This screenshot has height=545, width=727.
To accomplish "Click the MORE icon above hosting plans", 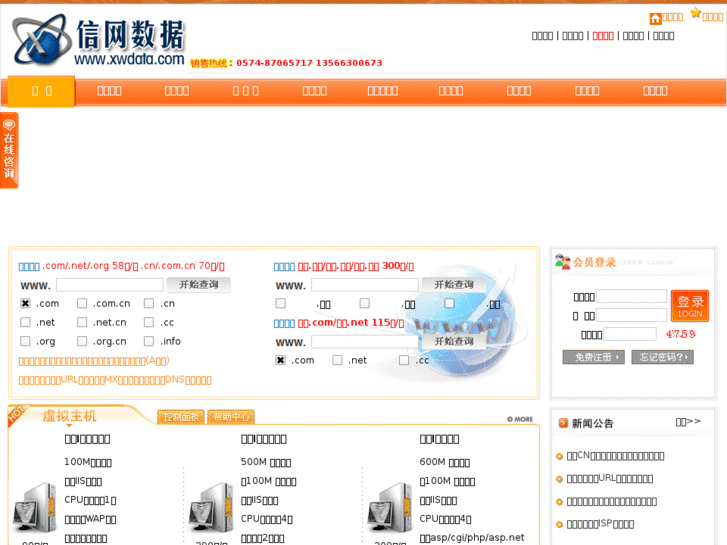I will 520,419.
